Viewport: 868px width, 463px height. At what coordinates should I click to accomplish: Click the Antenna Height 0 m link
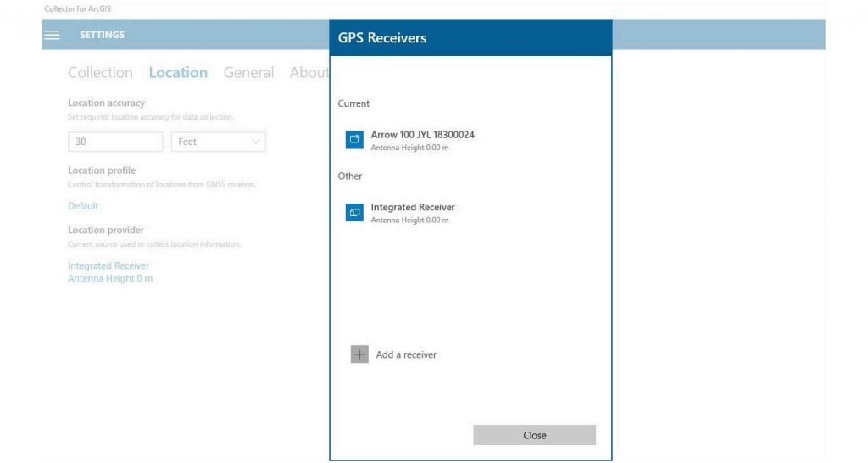(x=110, y=279)
